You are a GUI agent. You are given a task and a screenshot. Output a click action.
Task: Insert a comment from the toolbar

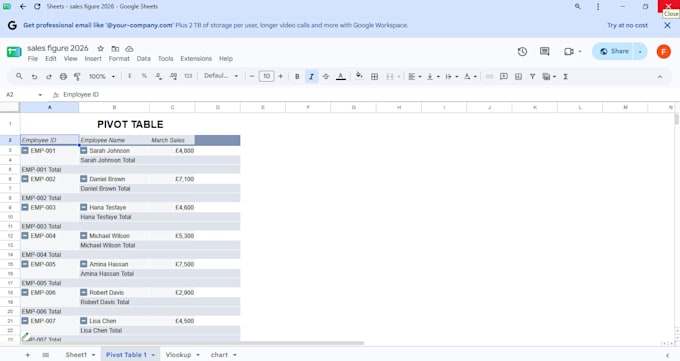(503, 76)
